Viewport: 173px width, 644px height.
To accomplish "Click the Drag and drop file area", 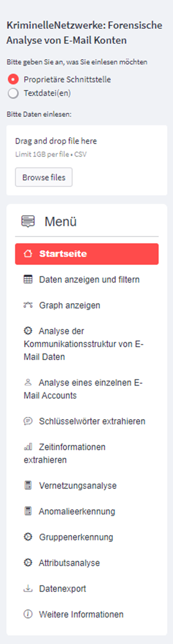I will [87, 160].
